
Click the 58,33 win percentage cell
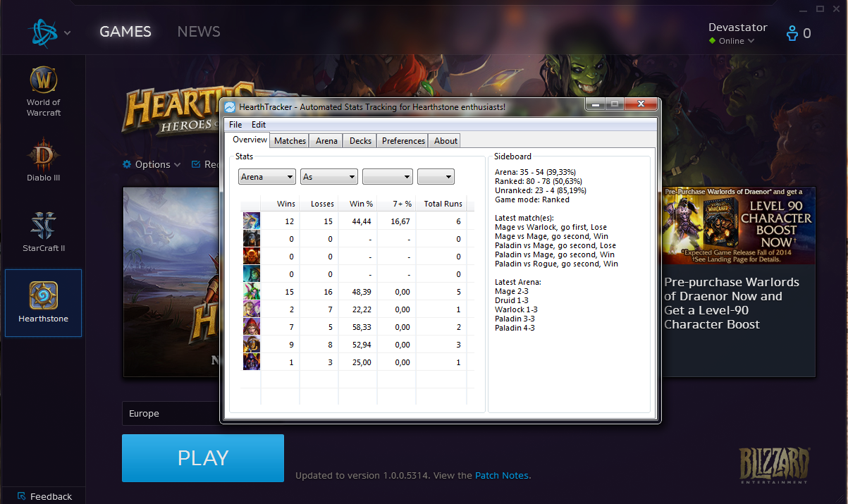[x=361, y=328]
